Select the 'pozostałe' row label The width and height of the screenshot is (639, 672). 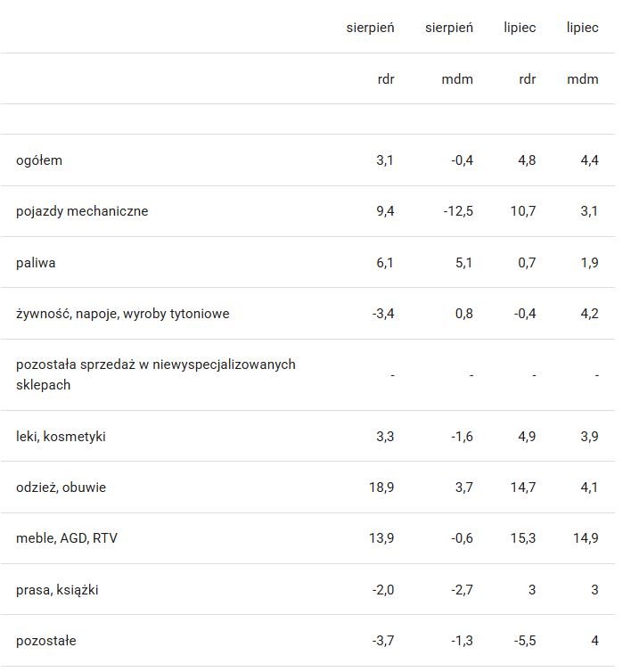point(45,641)
